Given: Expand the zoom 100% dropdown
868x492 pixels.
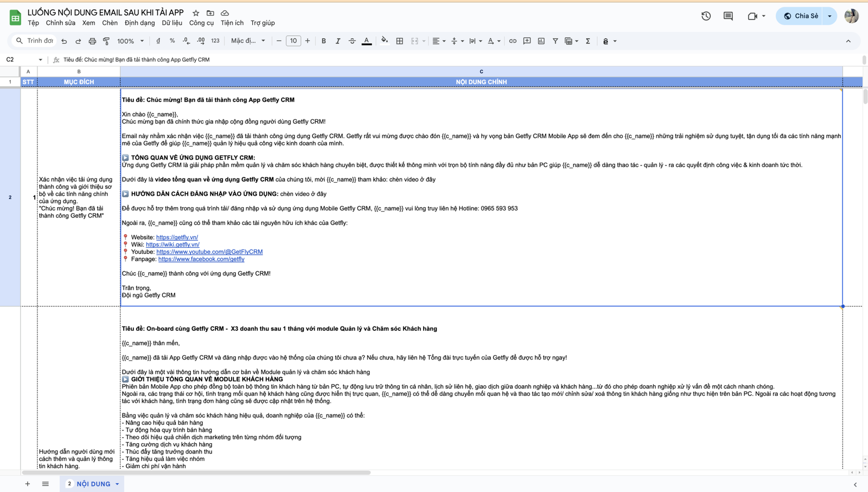Looking at the screenshot, I should (131, 41).
